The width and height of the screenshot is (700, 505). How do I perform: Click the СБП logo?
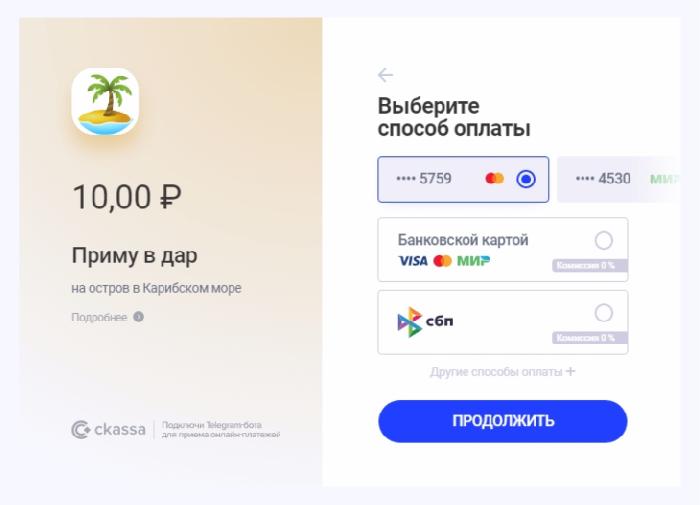click(425, 322)
